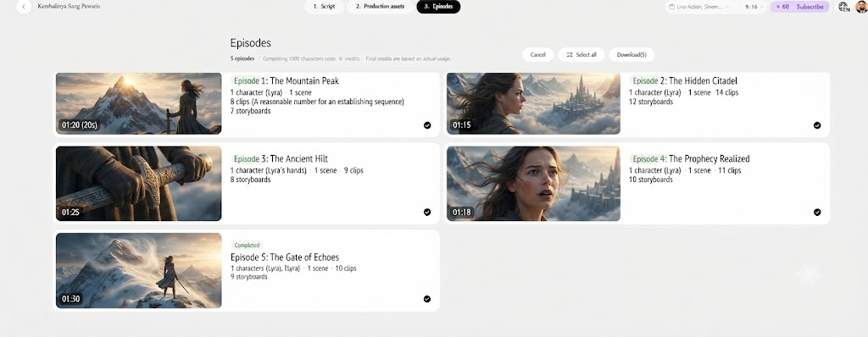
Task: Open the 9:16 aspect ratio dropdown
Action: click(754, 7)
